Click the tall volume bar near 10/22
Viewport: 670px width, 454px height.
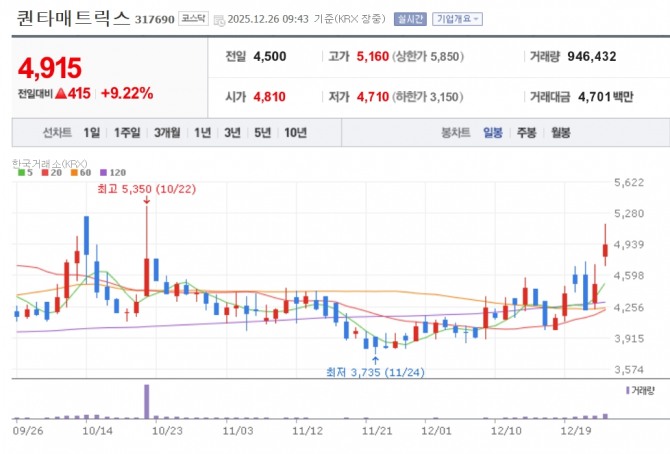(147, 401)
